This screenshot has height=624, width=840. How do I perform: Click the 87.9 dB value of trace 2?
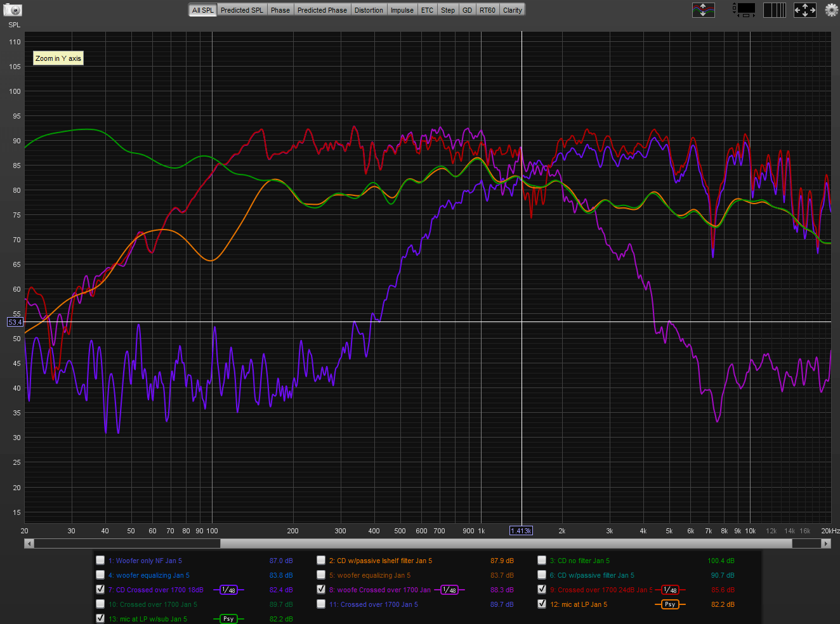click(502, 561)
